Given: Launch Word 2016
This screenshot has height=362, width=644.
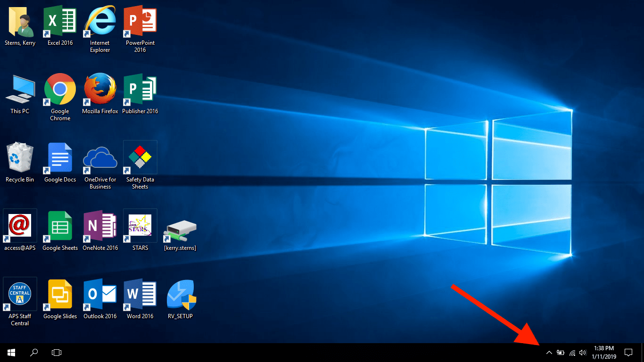Looking at the screenshot, I should [x=140, y=294].
